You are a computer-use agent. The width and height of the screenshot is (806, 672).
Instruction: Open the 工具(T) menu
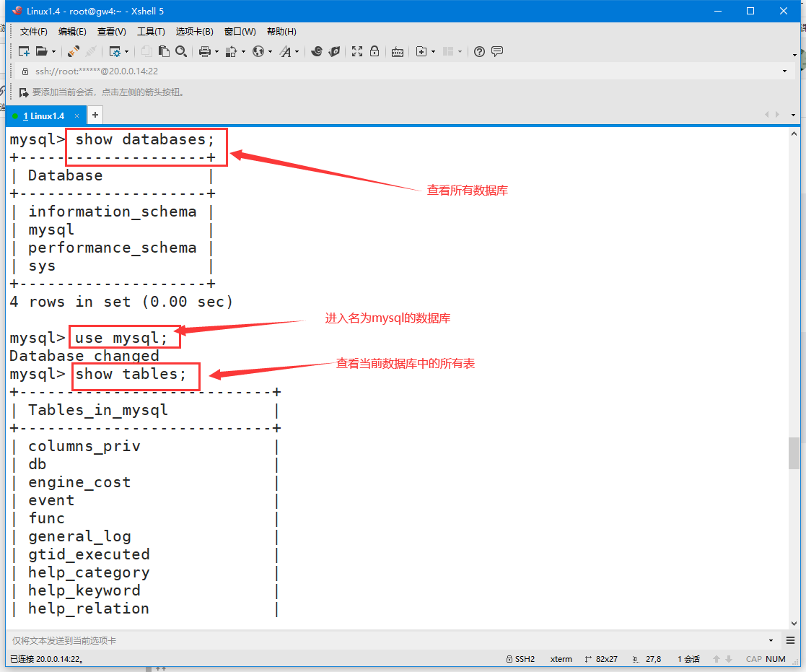[151, 31]
